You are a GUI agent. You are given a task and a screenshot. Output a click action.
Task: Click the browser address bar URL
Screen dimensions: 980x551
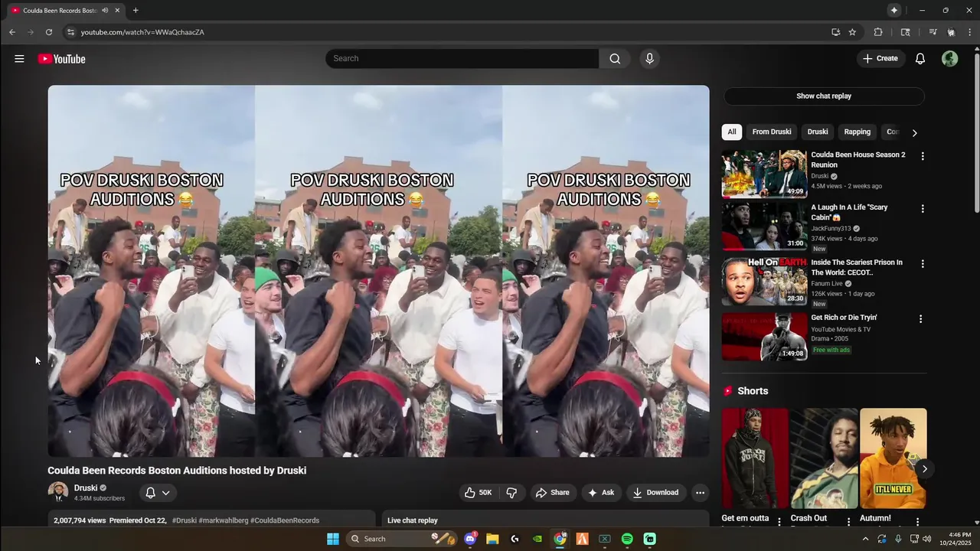coord(142,32)
